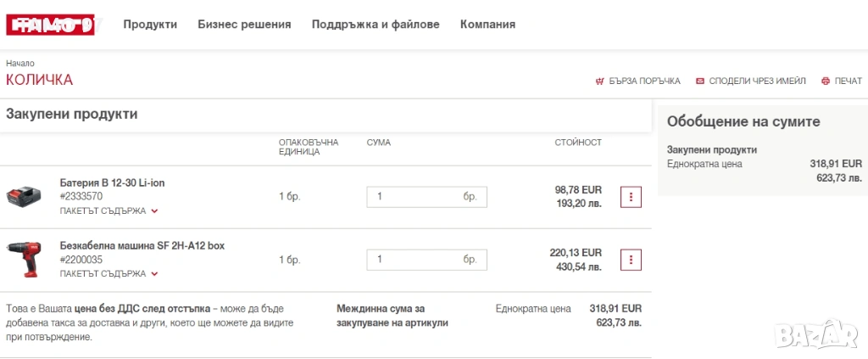The image size is (868, 359).
Task: Open the Бизнес решения menu
Action: (x=244, y=25)
